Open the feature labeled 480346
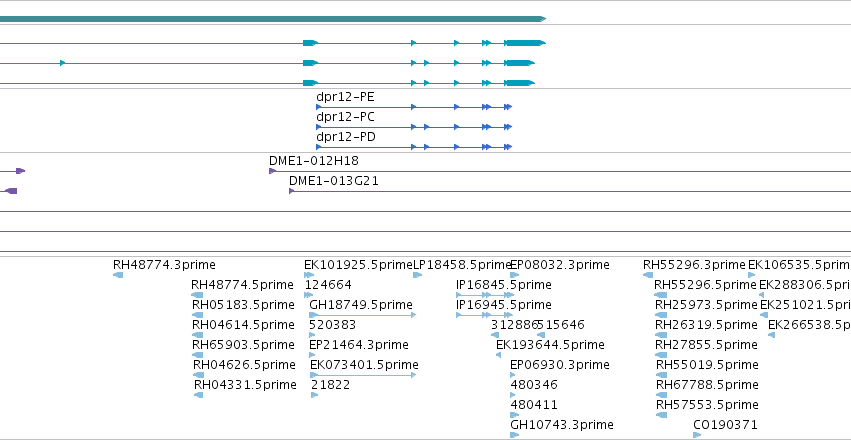The image size is (851, 440). pyautogui.click(x=534, y=385)
